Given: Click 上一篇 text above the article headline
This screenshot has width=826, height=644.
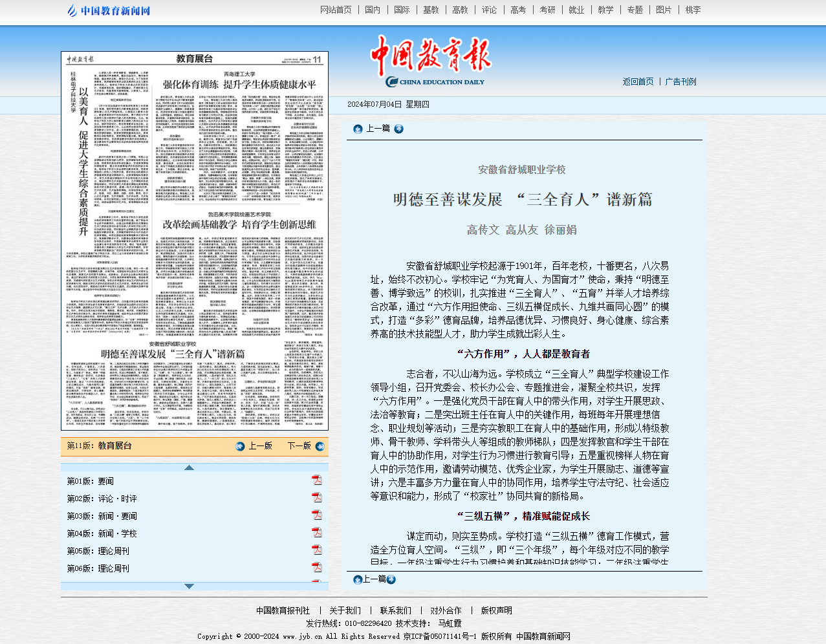Looking at the screenshot, I should (x=378, y=129).
